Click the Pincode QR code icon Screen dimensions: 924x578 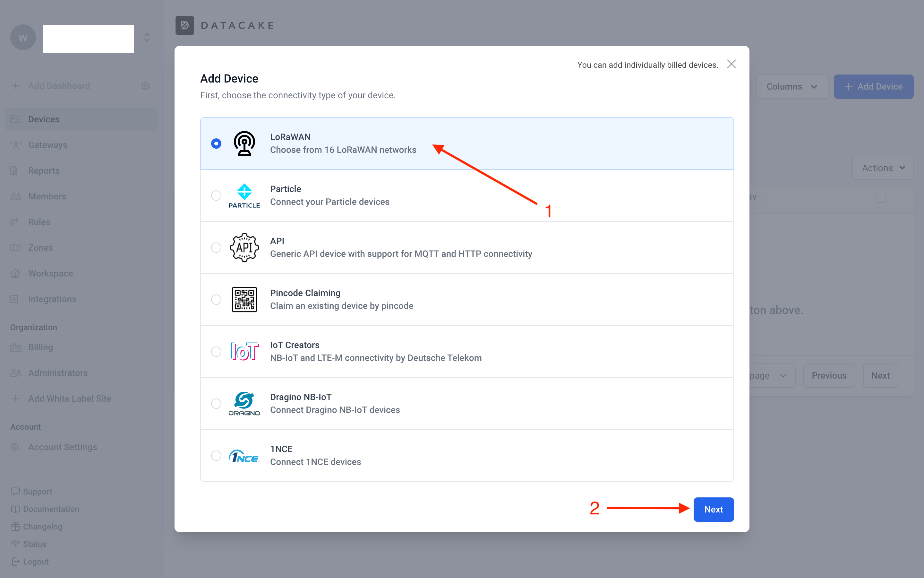[244, 299]
